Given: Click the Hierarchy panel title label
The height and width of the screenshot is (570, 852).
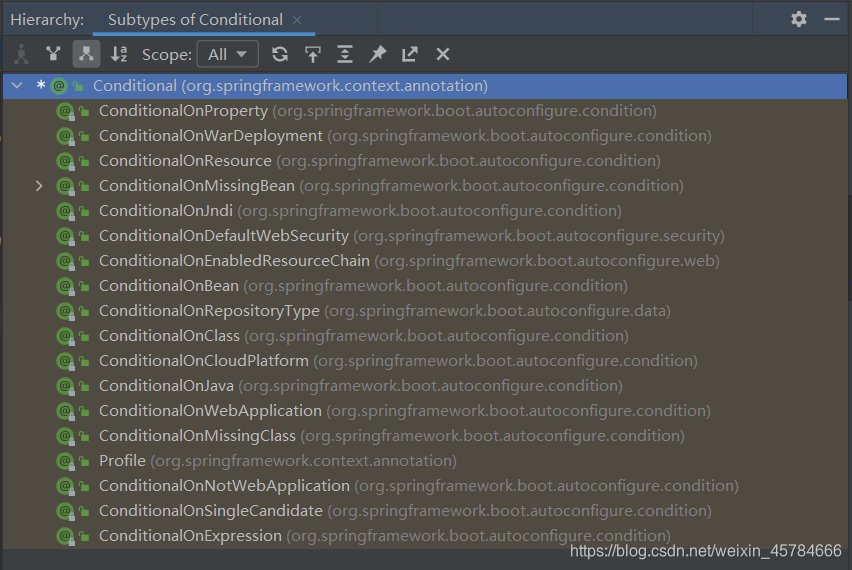Looking at the screenshot, I should coord(47,20).
